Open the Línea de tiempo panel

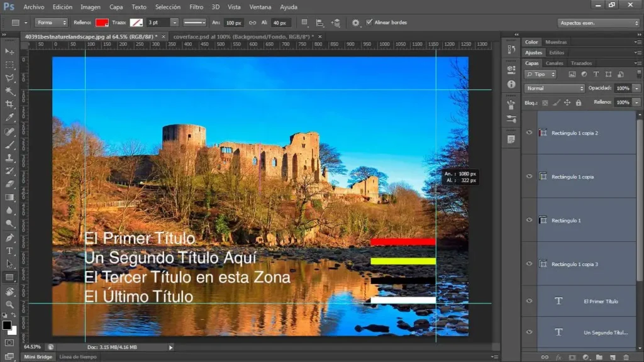(78, 357)
